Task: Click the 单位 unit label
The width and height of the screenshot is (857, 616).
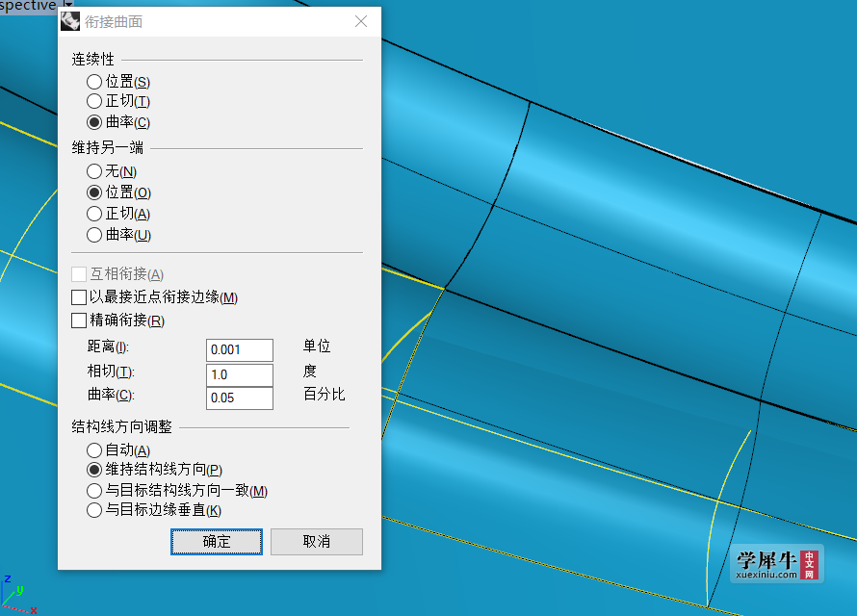Action: pyautogui.click(x=317, y=346)
